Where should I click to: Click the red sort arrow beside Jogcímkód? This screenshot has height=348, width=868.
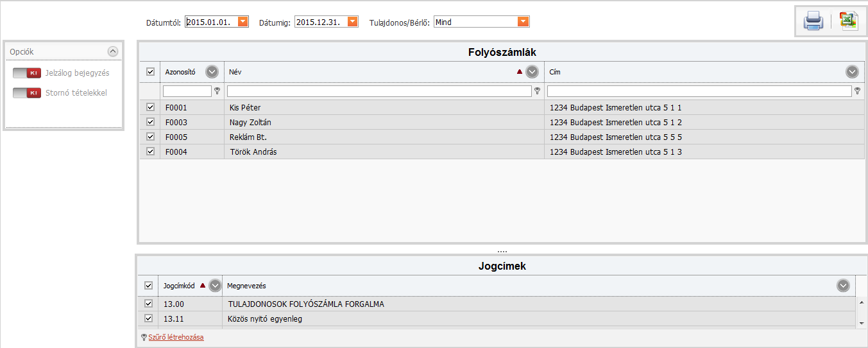pyautogui.click(x=203, y=286)
